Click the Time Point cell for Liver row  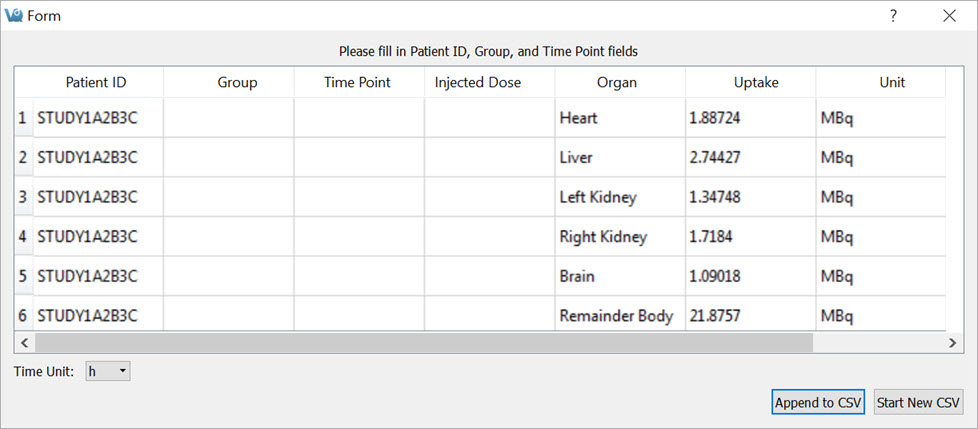click(358, 158)
